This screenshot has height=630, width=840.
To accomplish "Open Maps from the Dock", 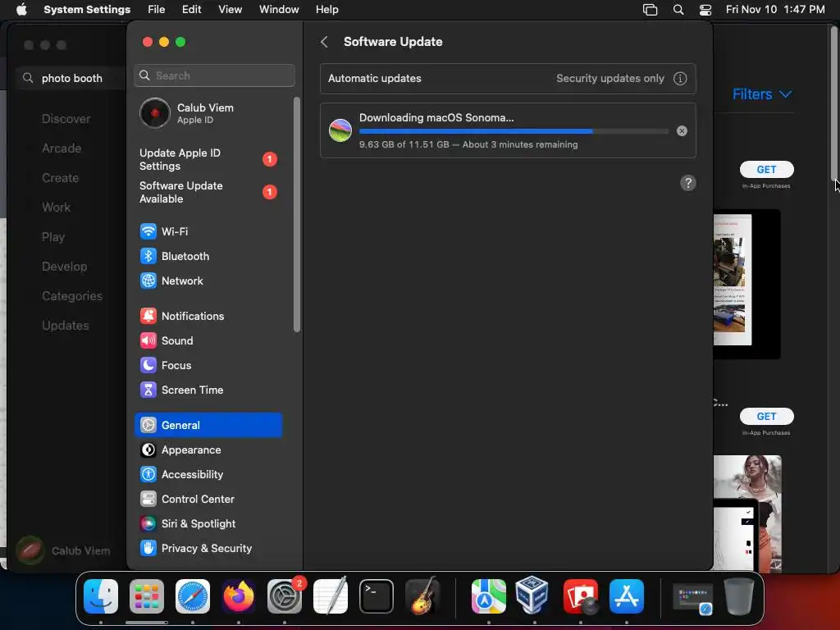I will 489,596.
